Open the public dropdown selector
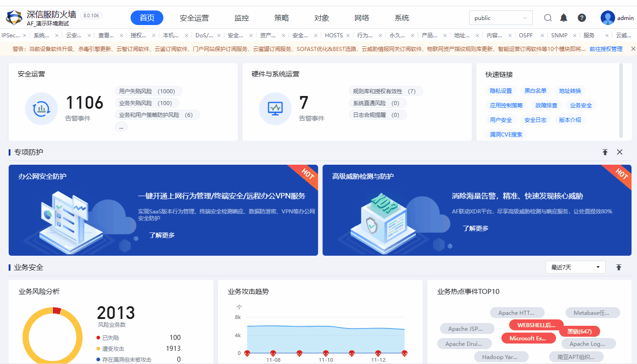637x364 pixels. tap(500, 18)
